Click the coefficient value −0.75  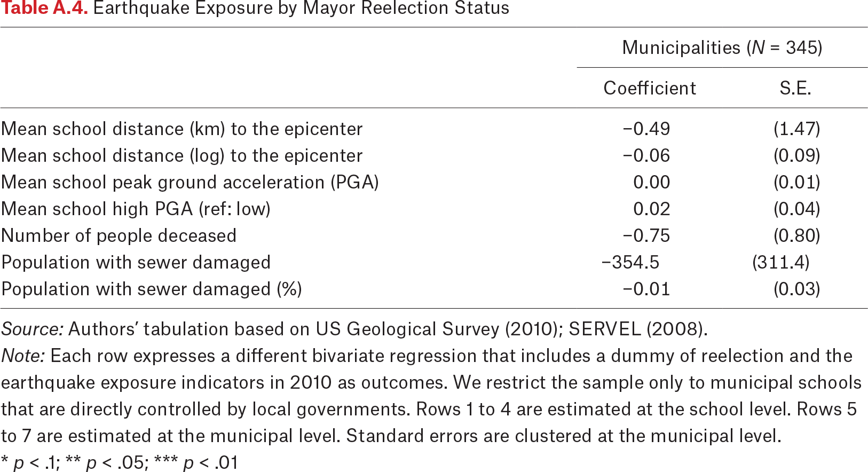(x=646, y=235)
